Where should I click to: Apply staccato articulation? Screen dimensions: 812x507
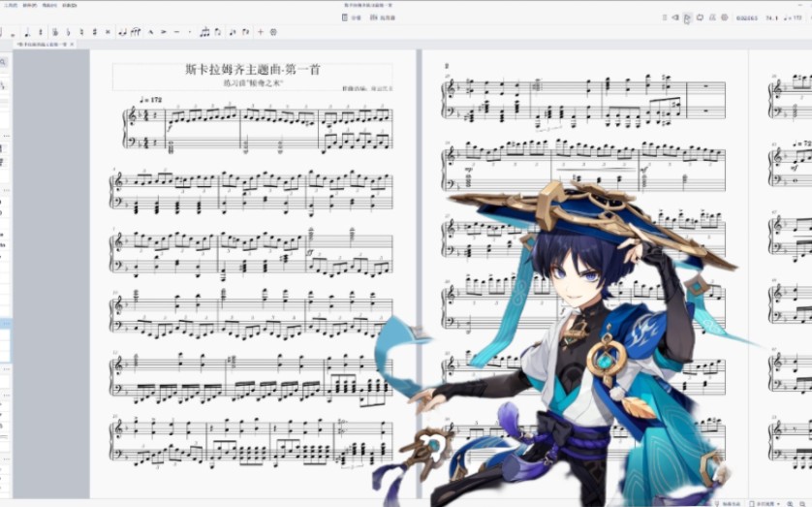coord(190,32)
